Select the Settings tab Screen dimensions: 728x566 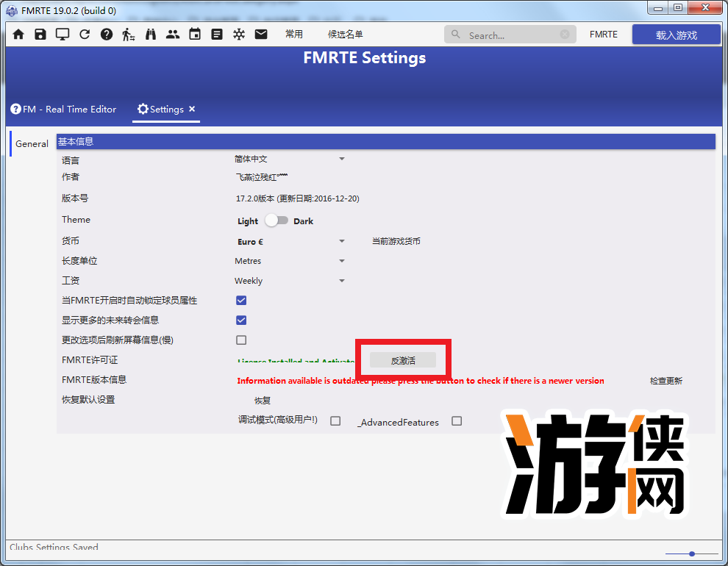point(166,110)
